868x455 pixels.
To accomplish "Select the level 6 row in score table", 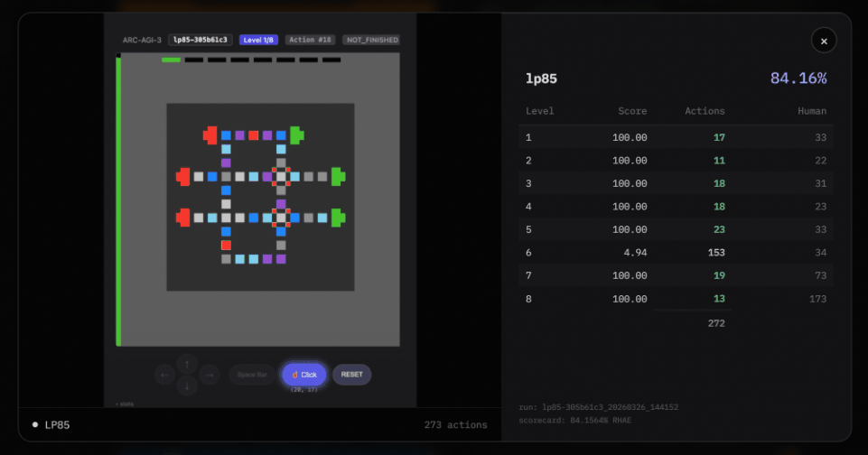I will click(x=676, y=253).
